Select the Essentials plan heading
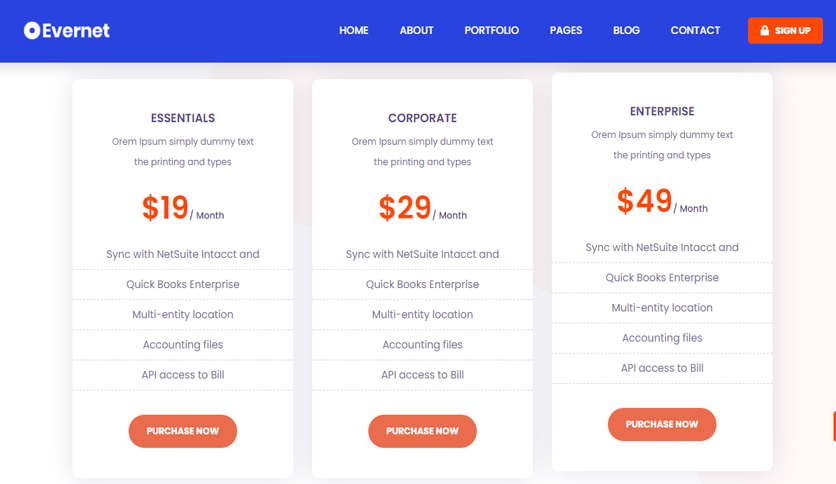836x484 pixels. click(x=183, y=118)
